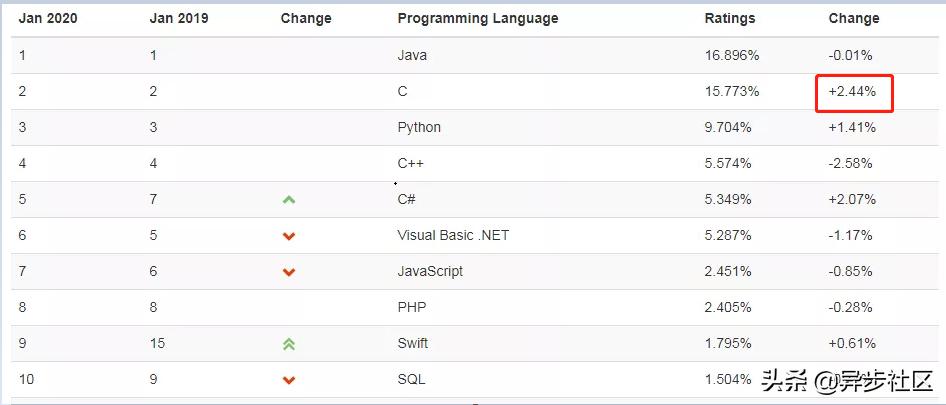Click the double green up arrow for Swift
Viewport: 946px width, 405px height.
click(289, 344)
